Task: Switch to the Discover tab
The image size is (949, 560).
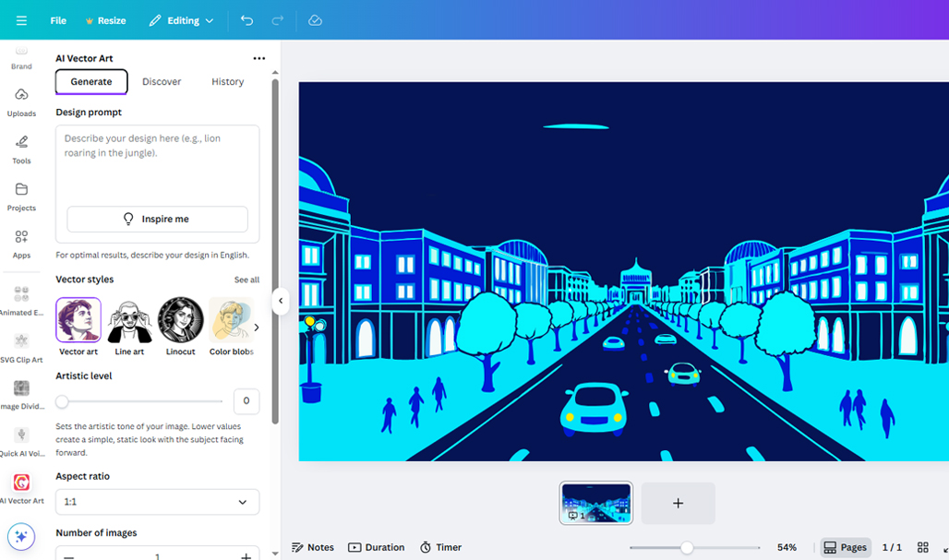Action: (x=162, y=81)
